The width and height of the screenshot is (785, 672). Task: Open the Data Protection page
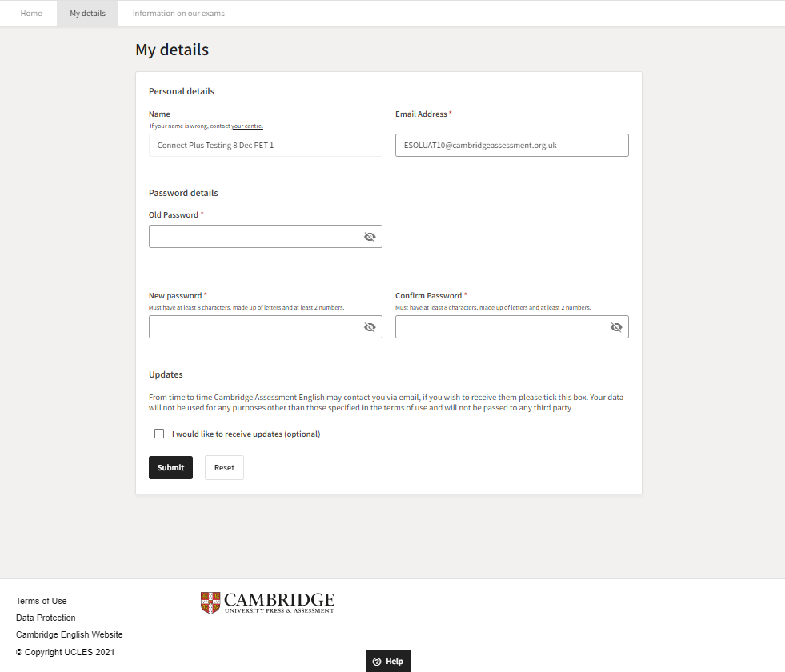[x=46, y=618]
